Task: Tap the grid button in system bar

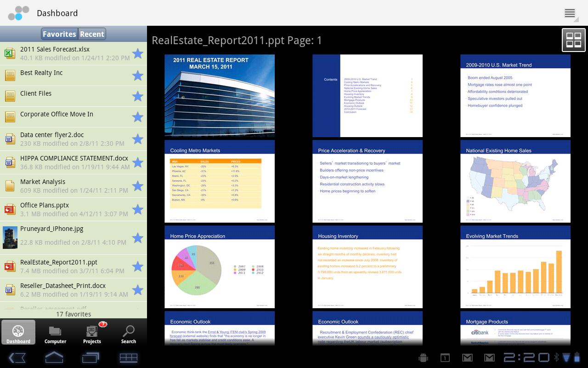Action: click(x=129, y=357)
